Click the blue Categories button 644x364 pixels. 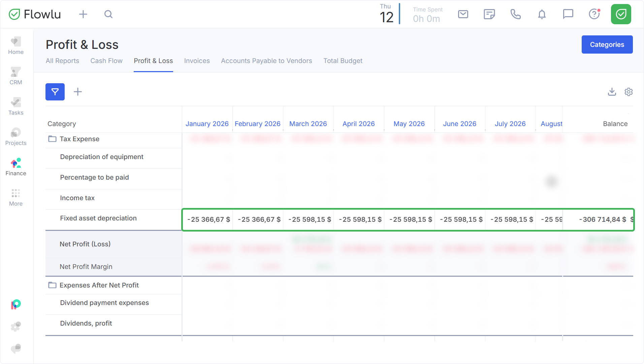click(607, 44)
